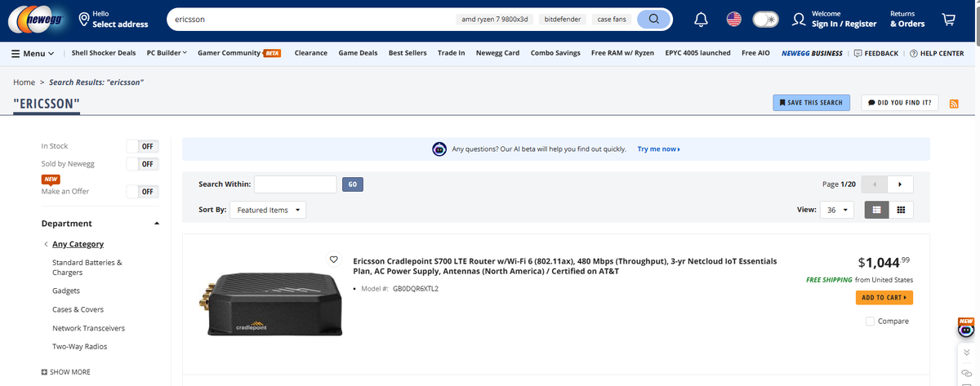Click the chat bubbles side icon
This screenshot has height=386, width=980.
967,372
